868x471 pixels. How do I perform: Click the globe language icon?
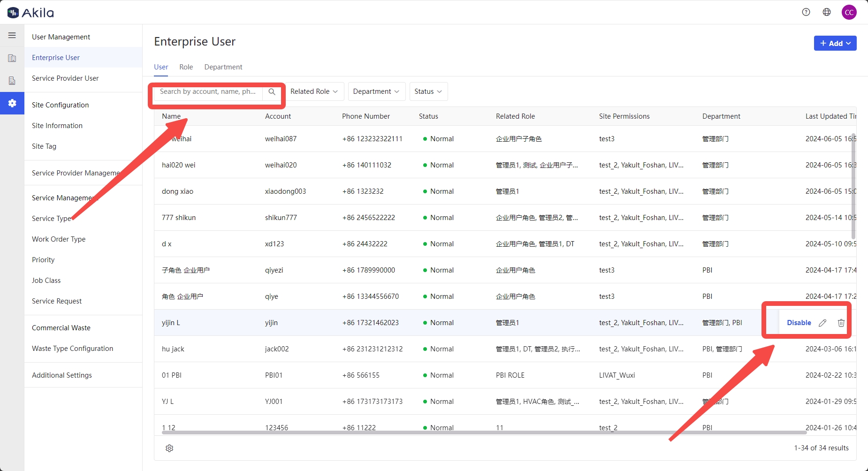827,12
